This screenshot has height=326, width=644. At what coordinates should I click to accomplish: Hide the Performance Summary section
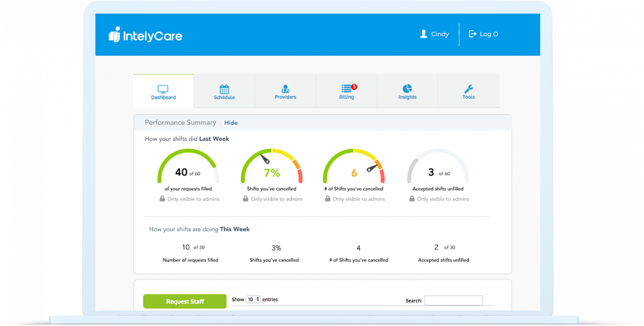[x=231, y=123]
